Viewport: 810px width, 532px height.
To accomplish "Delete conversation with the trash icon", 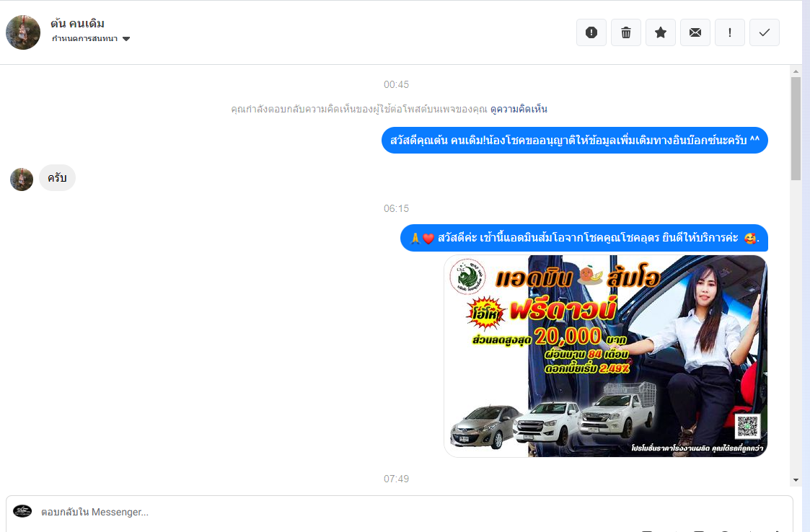I will pos(625,32).
